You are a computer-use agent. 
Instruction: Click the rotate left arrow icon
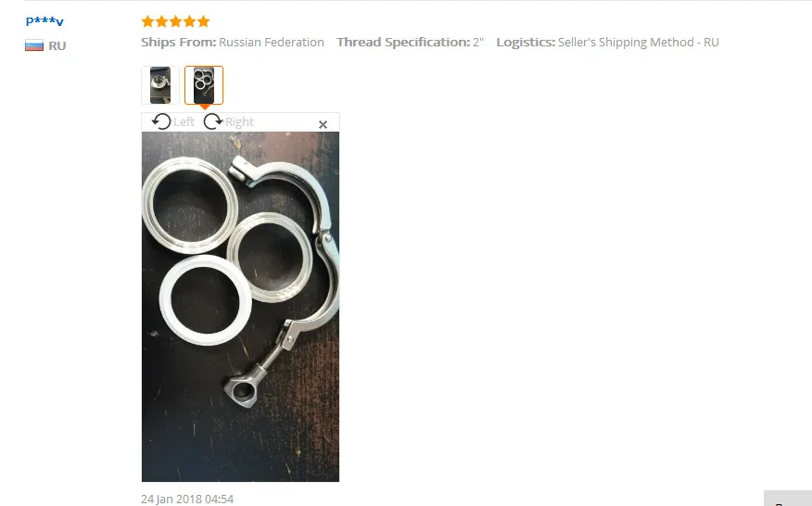[161, 121]
